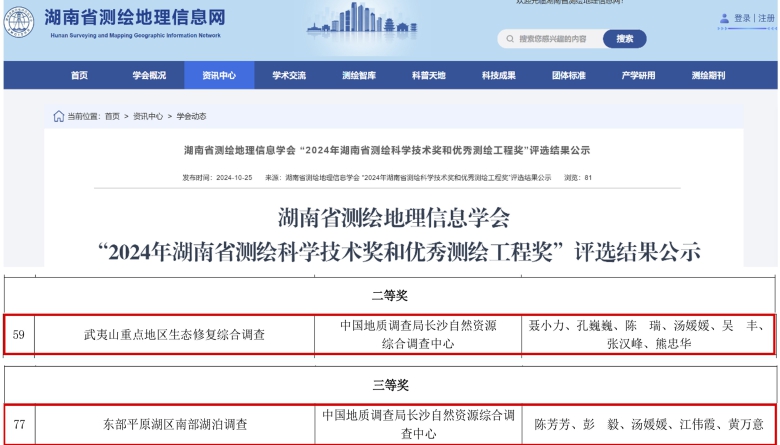
Task: Click the view count 浏览: 81
Action: tap(578, 178)
